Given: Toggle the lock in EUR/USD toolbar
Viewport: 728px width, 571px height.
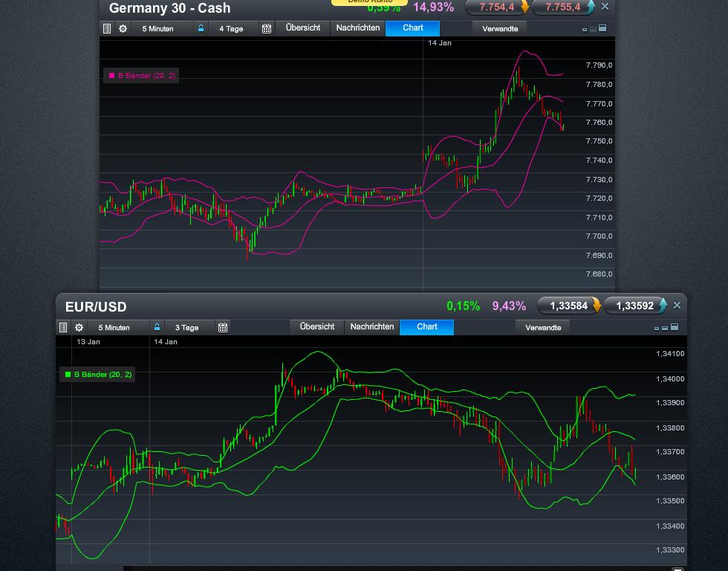Looking at the screenshot, I should [x=157, y=327].
